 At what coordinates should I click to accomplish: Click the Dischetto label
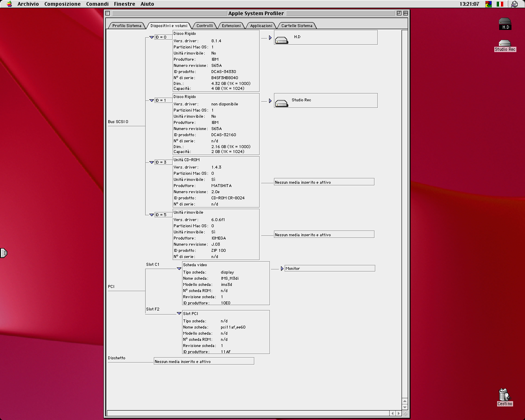(116, 358)
